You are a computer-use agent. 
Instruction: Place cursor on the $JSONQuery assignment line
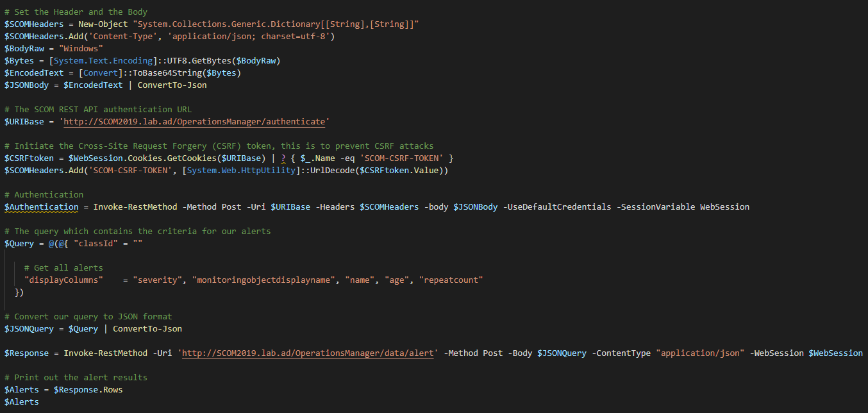93,329
